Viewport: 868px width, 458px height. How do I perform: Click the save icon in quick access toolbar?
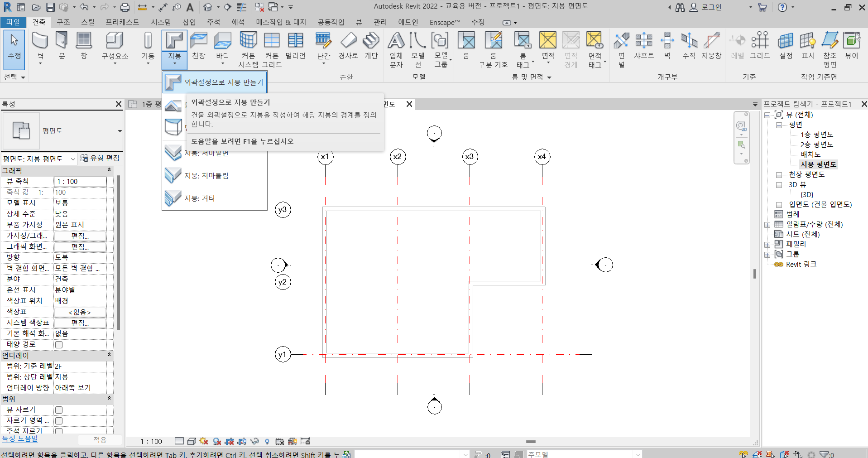[50, 7]
